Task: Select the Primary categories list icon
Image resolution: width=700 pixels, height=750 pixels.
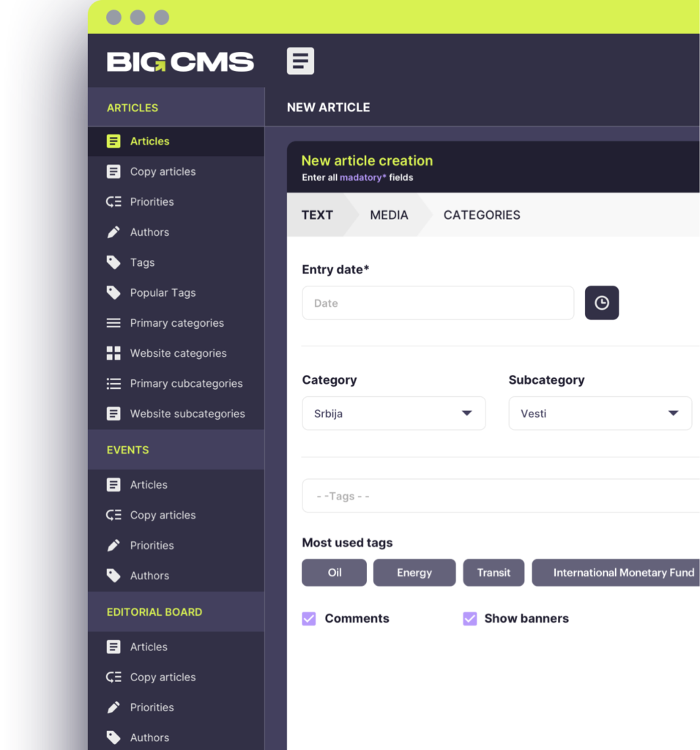Action: pos(113,323)
